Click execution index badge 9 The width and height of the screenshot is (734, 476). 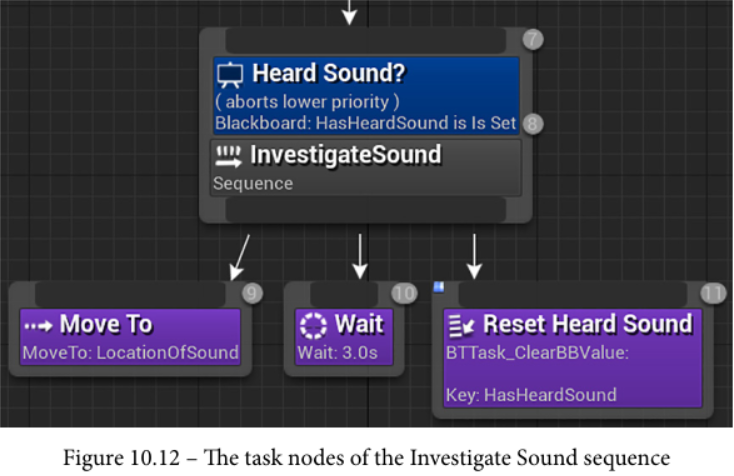tap(252, 293)
